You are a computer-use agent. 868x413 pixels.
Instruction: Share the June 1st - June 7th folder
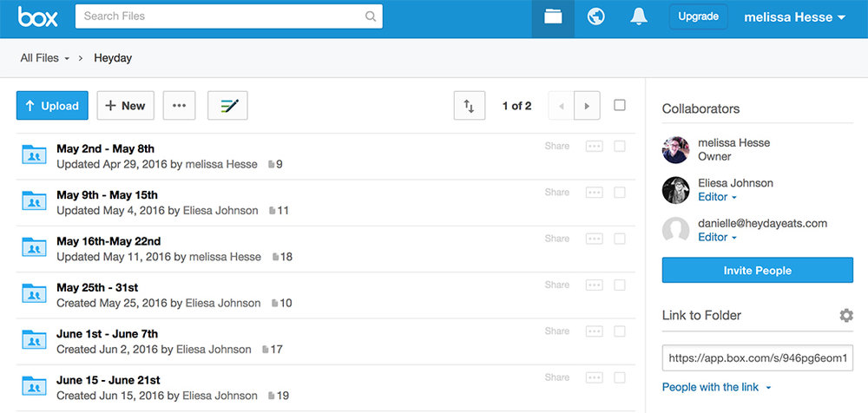tap(557, 331)
